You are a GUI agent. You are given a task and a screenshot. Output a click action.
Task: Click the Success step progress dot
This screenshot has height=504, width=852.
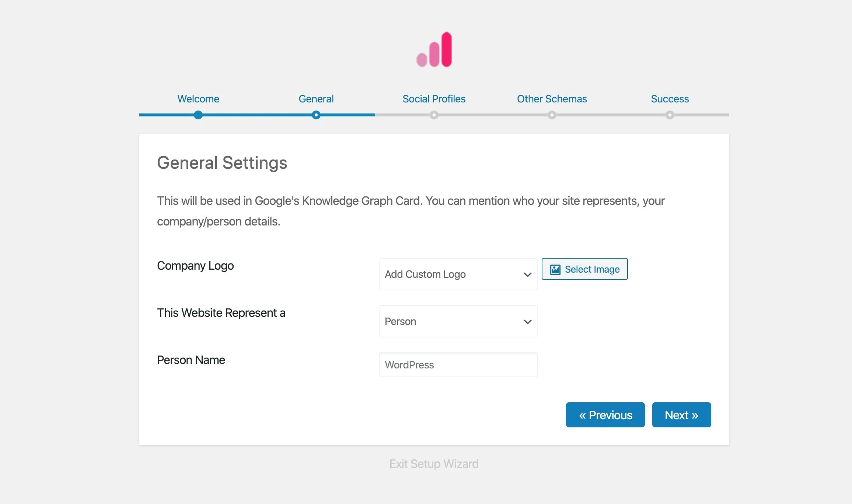pyautogui.click(x=670, y=115)
